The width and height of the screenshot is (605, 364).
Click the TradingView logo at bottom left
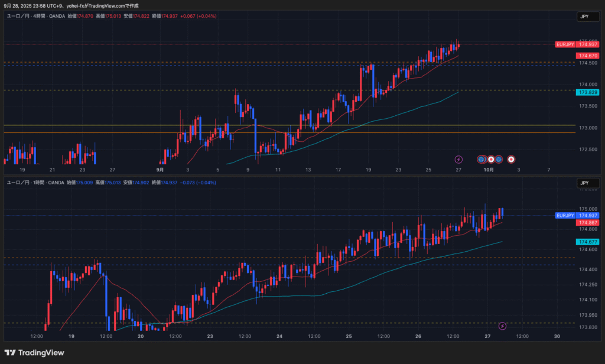(34, 353)
